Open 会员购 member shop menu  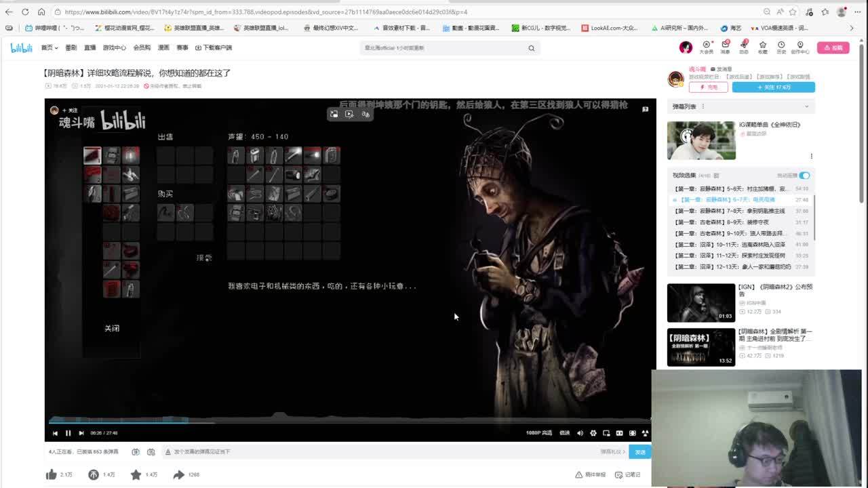(x=142, y=47)
